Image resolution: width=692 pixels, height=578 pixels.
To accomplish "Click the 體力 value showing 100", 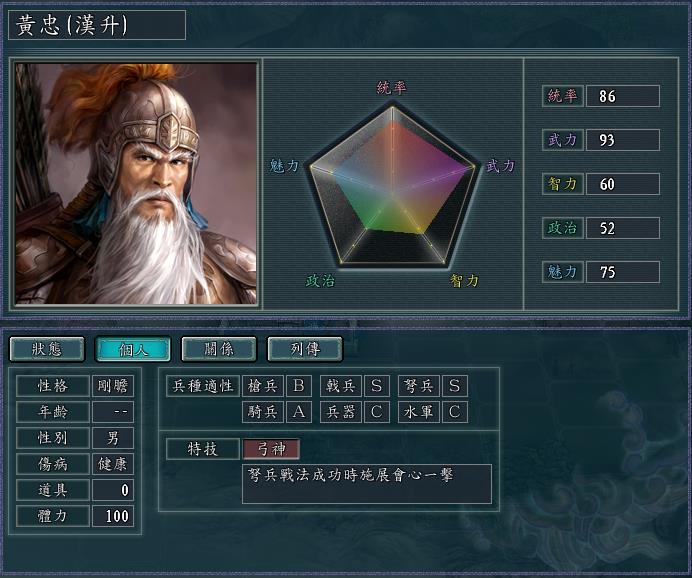I will [113, 516].
